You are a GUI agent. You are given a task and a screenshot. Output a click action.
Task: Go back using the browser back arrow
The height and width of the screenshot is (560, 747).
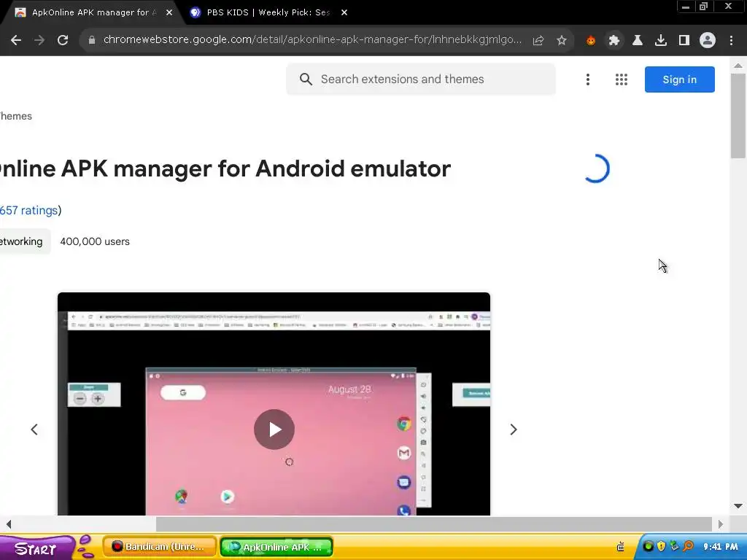point(16,41)
